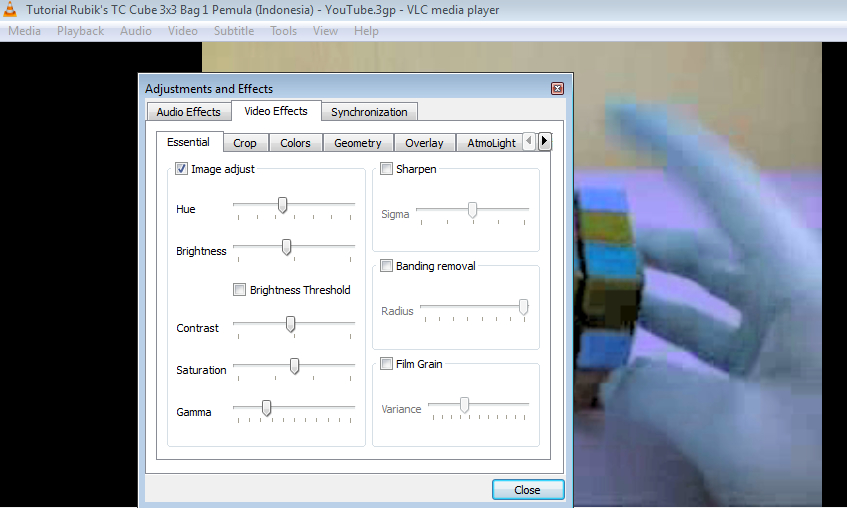
Task: Click the Hue slider handle
Action: 282,205
